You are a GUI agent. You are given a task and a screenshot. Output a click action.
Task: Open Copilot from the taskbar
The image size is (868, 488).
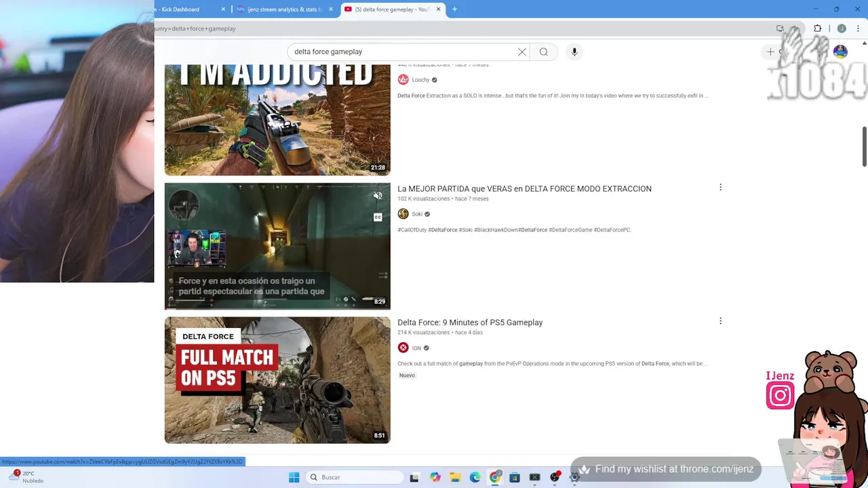(x=435, y=477)
